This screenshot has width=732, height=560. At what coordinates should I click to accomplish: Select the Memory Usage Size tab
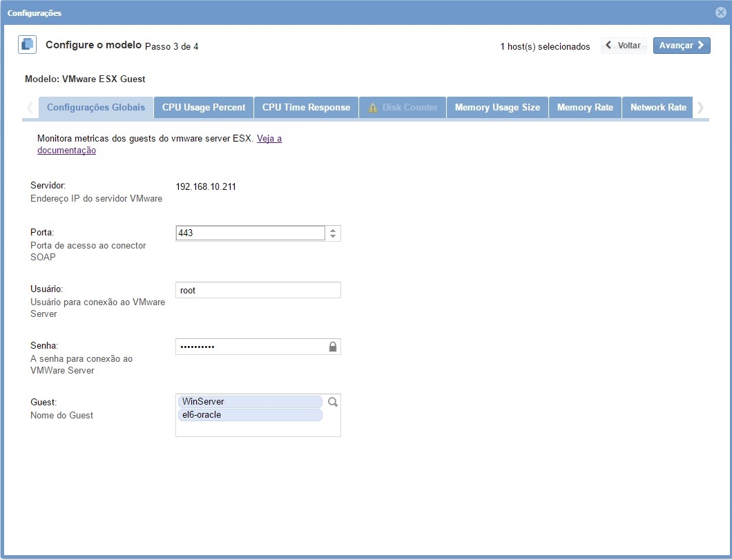click(497, 108)
